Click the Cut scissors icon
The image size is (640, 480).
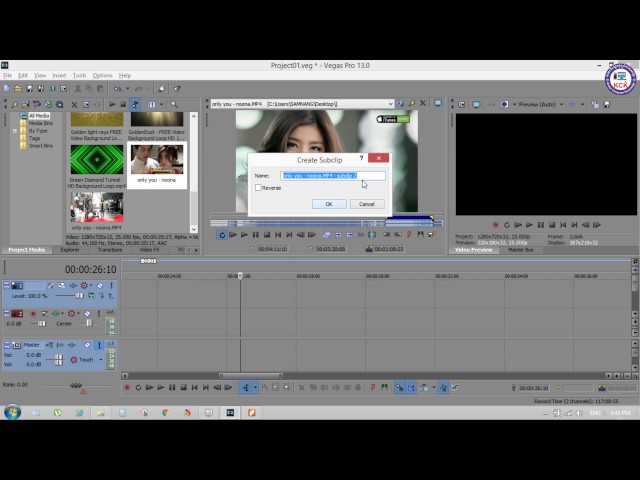(78, 89)
